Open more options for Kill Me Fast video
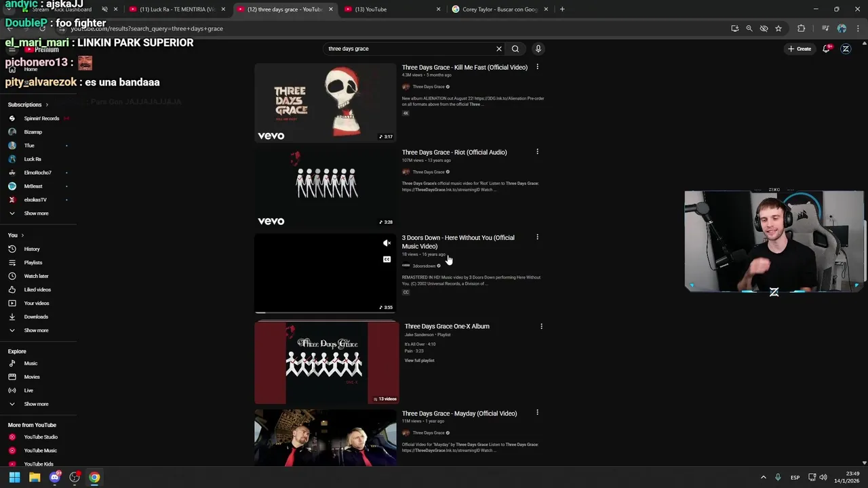Image resolution: width=868 pixels, height=488 pixels. pyautogui.click(x=537, y=67)
